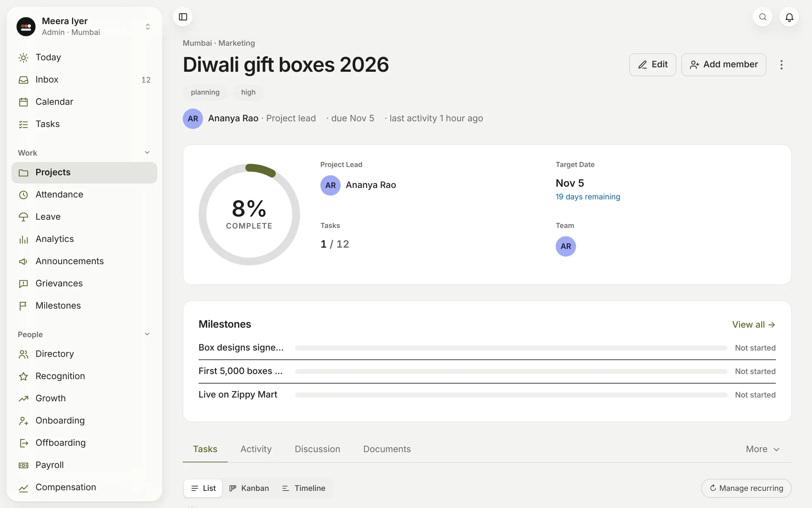This screenshot has height=508, width=812.
Task: Open the account switcher chevrons
Action: 147,27
